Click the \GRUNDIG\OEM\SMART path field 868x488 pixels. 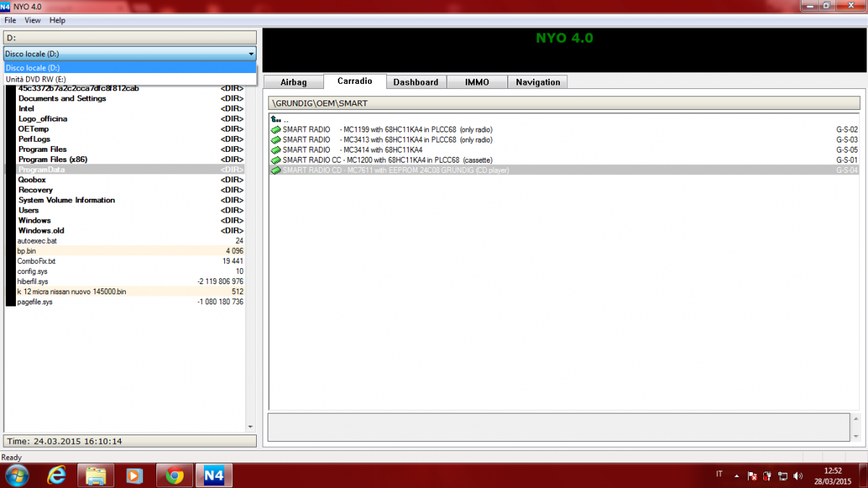coord(563,103)
